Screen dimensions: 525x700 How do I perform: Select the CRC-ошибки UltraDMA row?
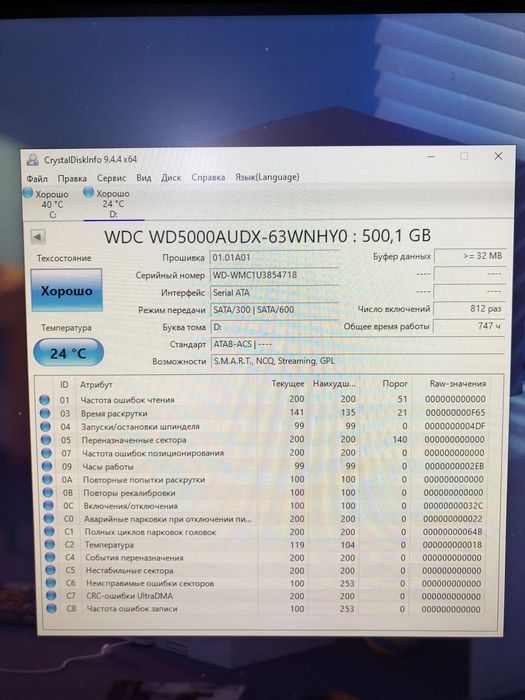(263, 596)
